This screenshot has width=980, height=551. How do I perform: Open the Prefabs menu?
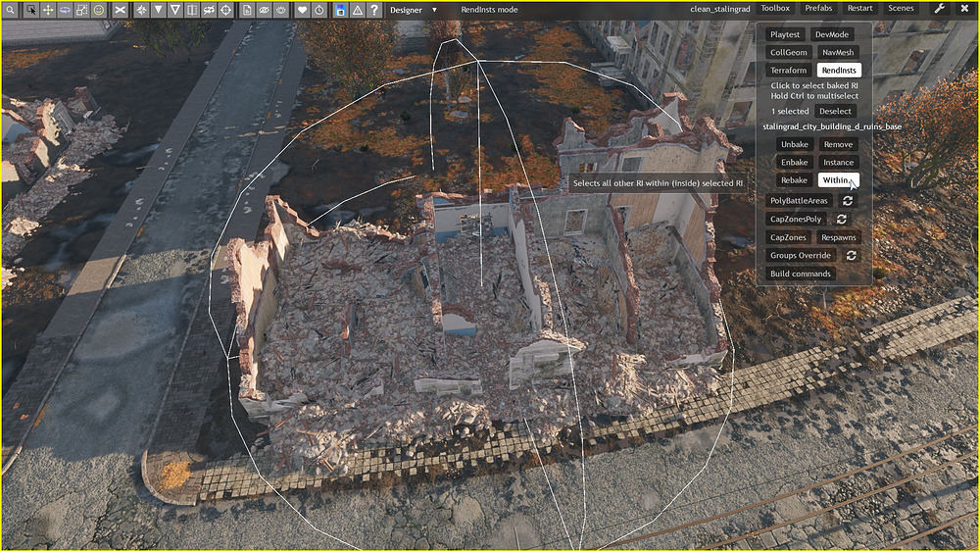818,9
